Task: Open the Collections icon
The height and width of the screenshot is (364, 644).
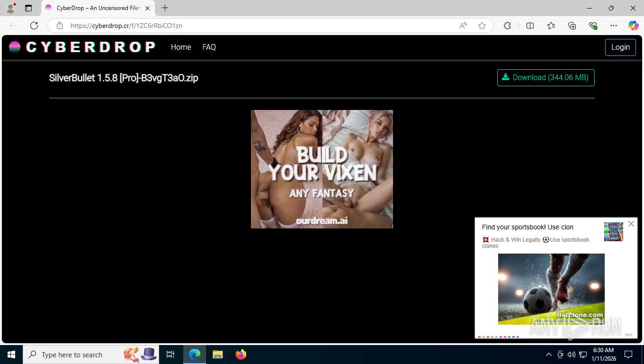Action: click(x=572, y=26)
